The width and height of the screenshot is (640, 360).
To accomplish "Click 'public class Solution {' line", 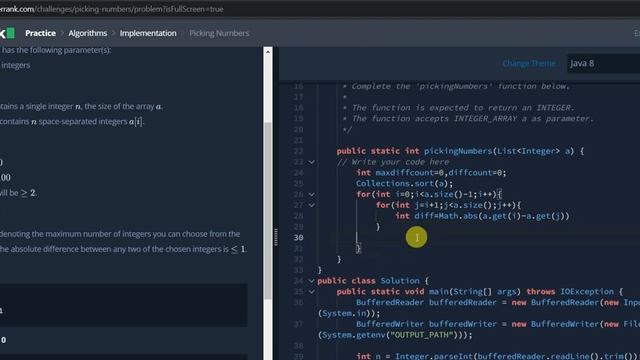I will click(x=373, y=281).
